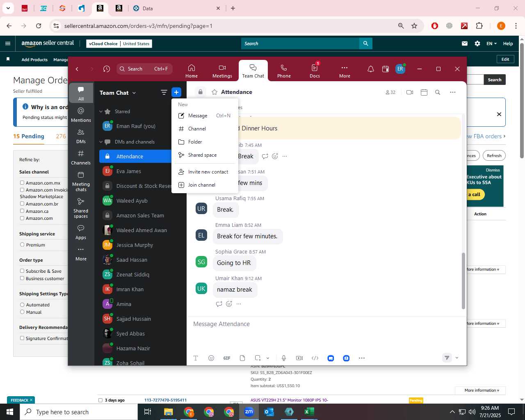This screenshot has height=420, width=525.
Task: Select Meeting chats in the sidebar
Action: coord(81,181)
